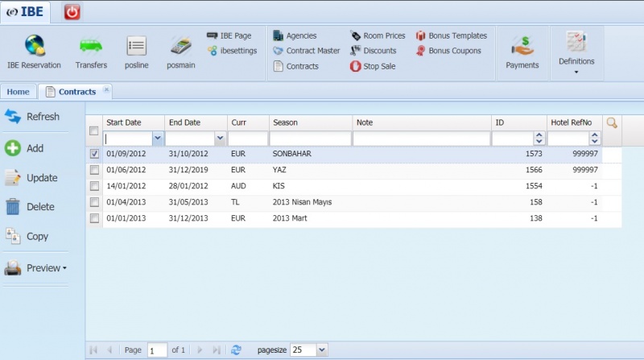Open the Discounts item
Screen dimensions: 644x360
[x=373, y=51]
